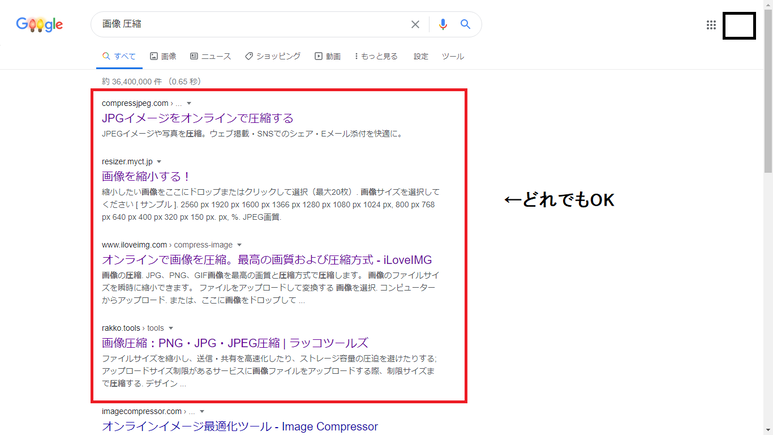Image resolution: width=773 pixels, height=435 pixels.
Task: Clear the search box with the X icon
Action: point(415,24)
